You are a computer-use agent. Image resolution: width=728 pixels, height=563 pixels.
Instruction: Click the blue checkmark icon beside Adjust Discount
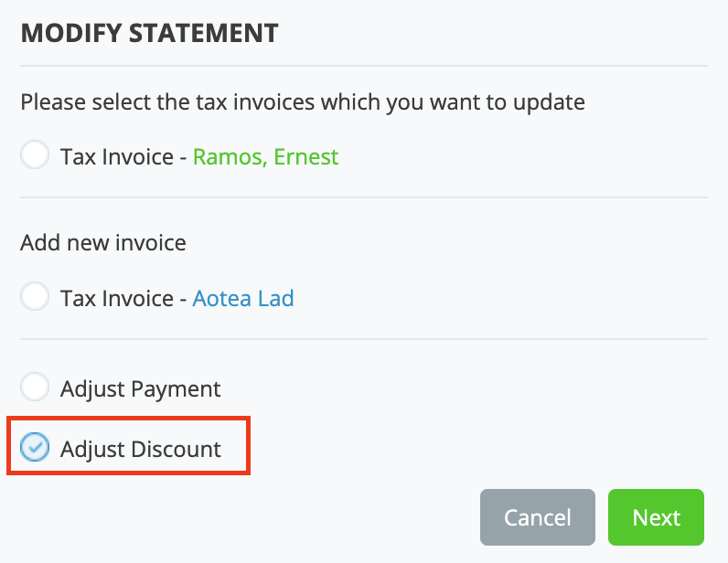point(35,448)
